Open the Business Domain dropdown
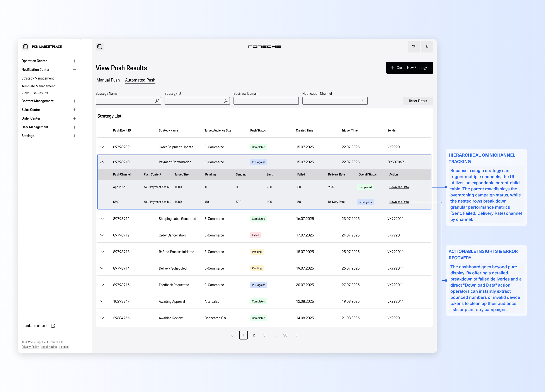 tap(266, 101)
